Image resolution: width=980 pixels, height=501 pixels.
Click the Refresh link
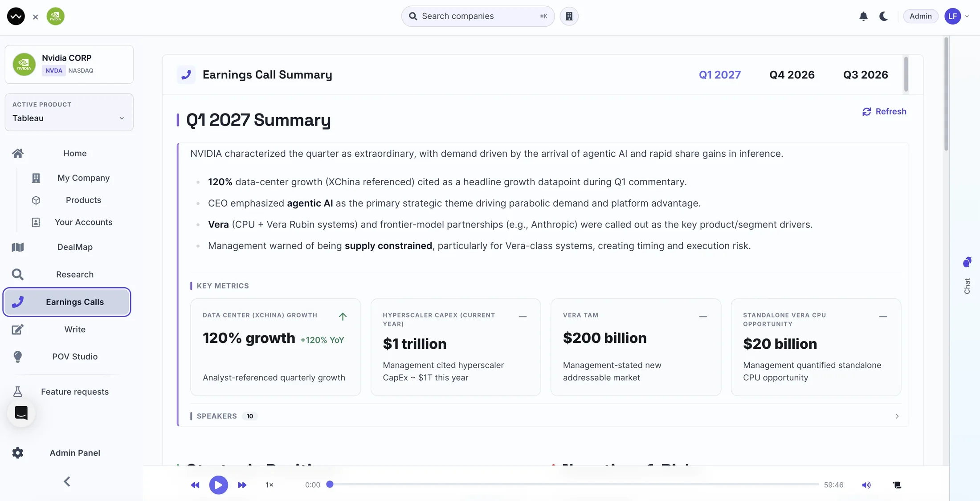click(x=884, y=111)
